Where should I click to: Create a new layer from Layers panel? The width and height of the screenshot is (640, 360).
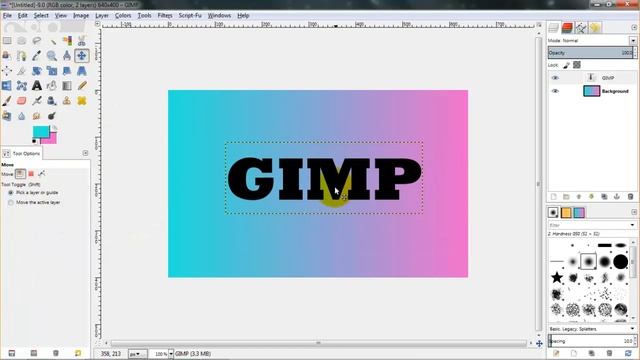(553, 197)
